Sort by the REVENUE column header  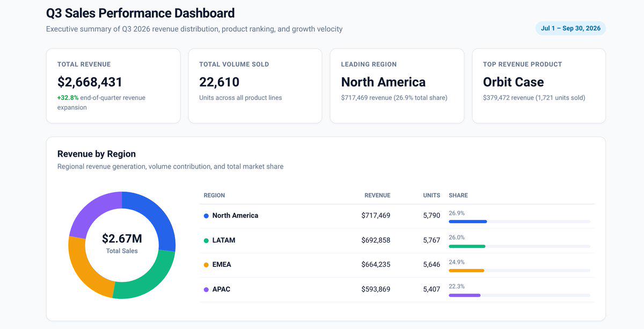[x=377, y=195]
